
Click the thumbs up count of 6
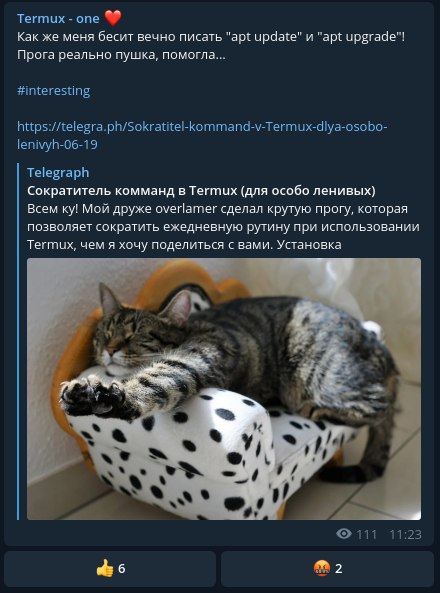click(121, 568)
